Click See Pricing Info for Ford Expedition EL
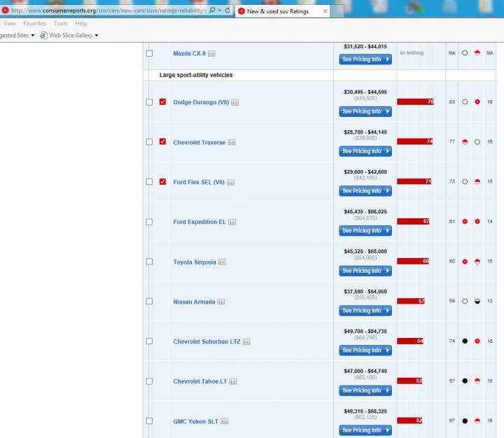 click(365, 231)
